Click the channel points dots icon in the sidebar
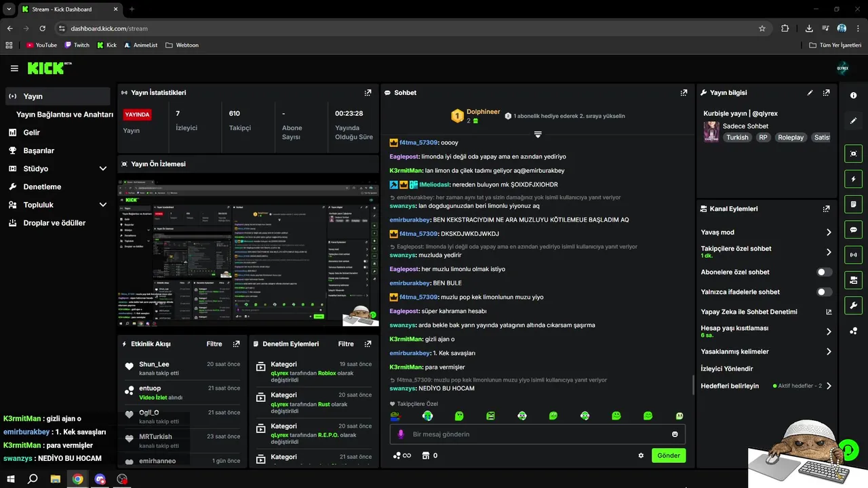 pyautogui.click(x=854, y=331)
